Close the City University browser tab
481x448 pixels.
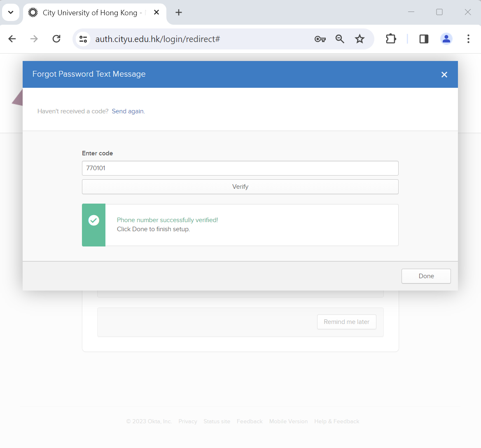[x=156, y=12]
